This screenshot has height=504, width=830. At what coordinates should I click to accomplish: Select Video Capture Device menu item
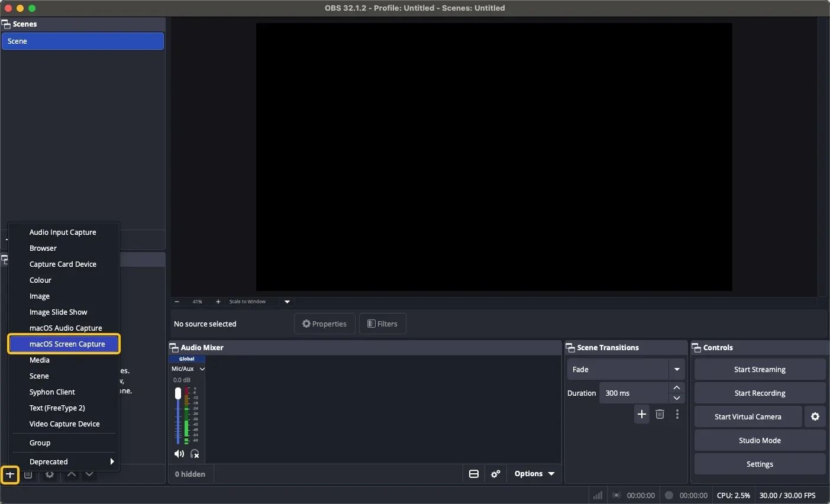(x=64, y=424)
